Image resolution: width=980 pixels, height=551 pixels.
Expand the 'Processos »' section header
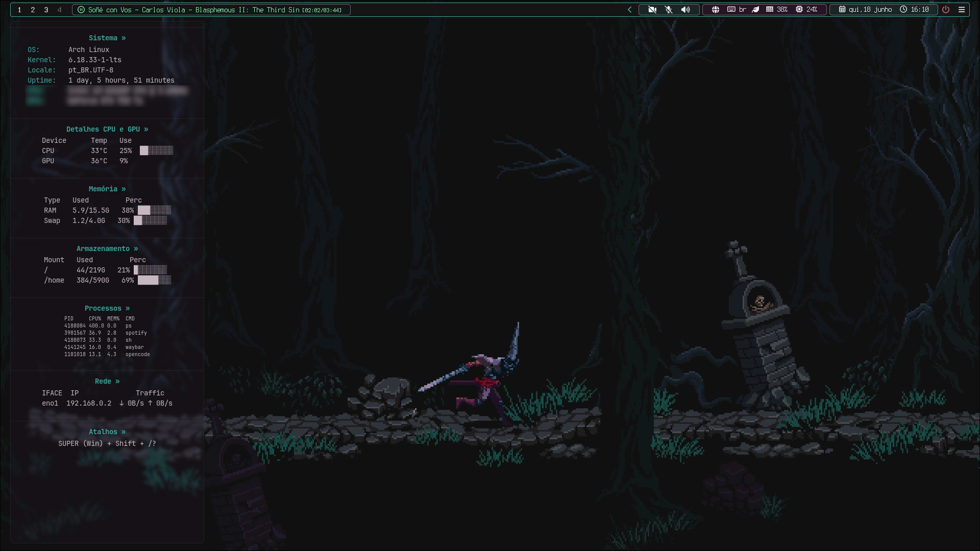pos(107,308)
